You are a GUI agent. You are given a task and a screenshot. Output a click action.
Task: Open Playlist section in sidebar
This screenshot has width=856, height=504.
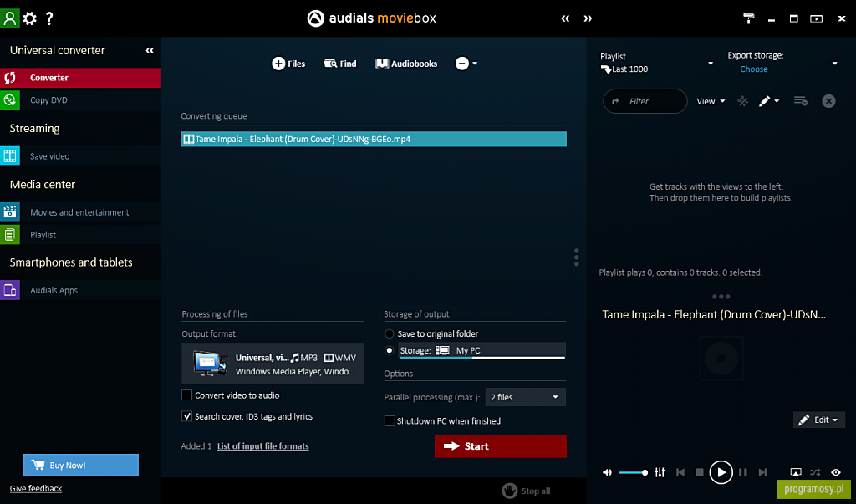(x=81, y=235)
